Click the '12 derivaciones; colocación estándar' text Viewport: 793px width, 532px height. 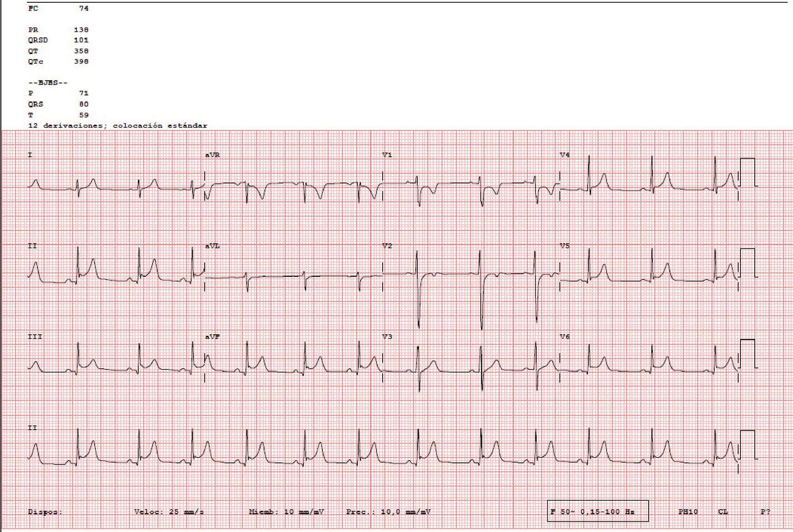click(x=118, y=125)
